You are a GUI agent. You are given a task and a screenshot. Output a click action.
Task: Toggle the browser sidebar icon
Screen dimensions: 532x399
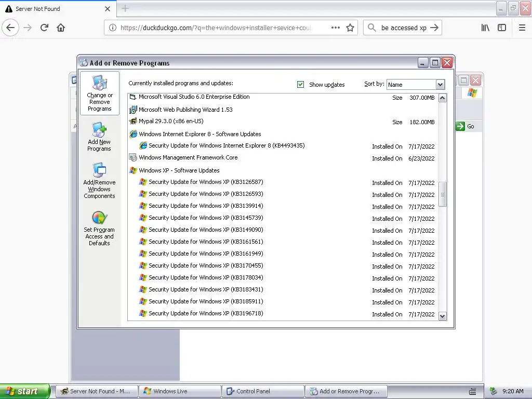(502, 28)
